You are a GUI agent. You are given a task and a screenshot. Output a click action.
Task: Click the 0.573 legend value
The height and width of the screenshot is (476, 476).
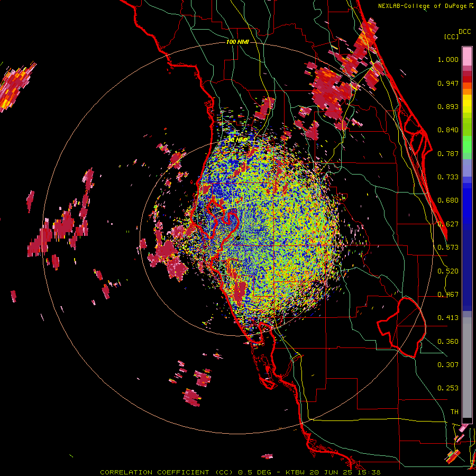point(448,248)
